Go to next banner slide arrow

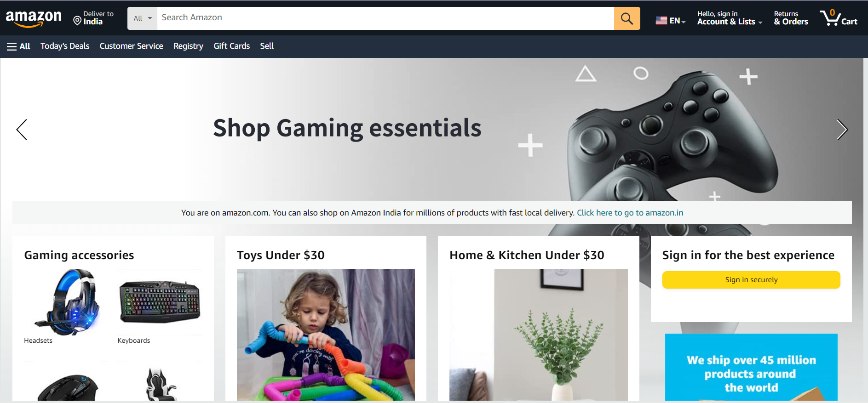point(842,130)
